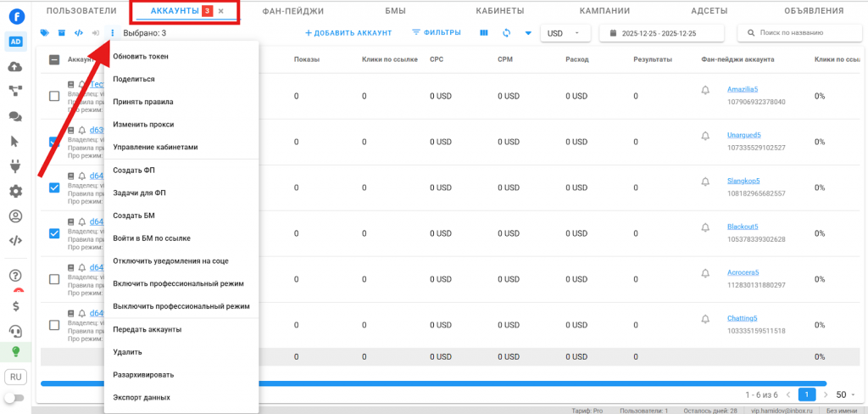Click the 'Поиск по названию' search field
Image resolution: width=868 pixels, height=414 pixels.
point(800,33)
